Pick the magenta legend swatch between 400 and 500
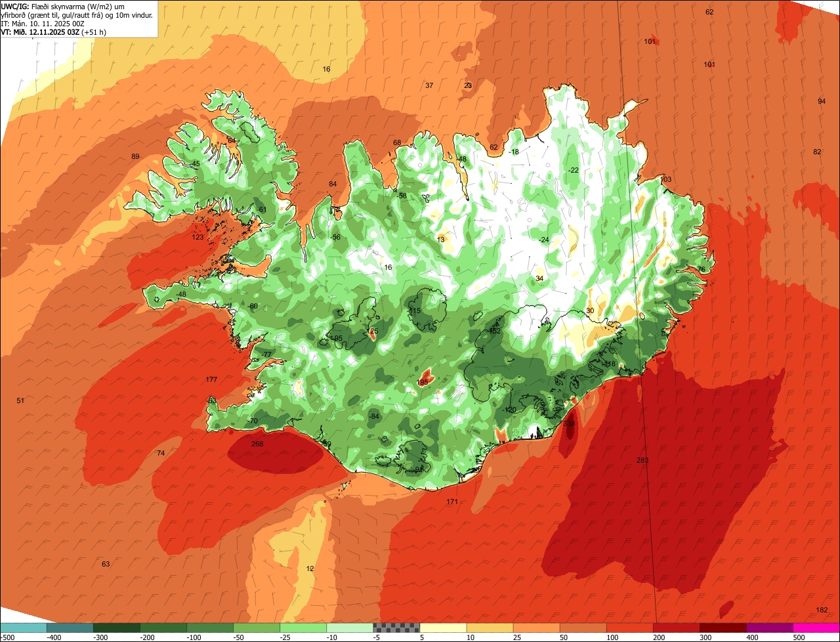Viewport: 840px width, 642px height. [x=770, y=628]
